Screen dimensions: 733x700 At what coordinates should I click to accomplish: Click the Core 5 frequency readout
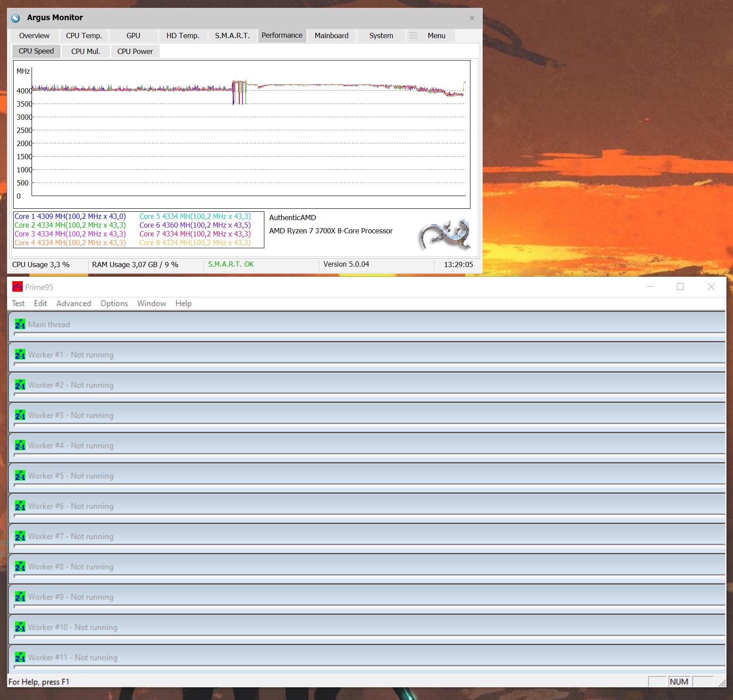coord(195,217)
